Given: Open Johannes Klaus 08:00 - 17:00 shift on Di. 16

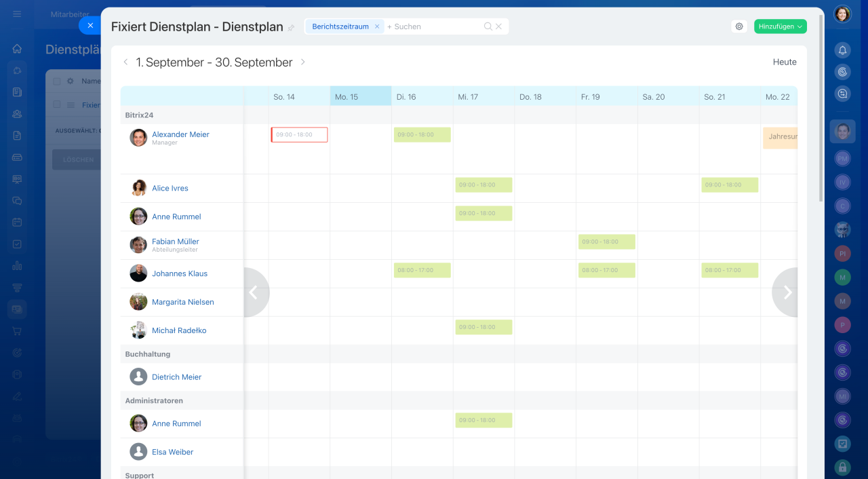Looking at the screenshot, I should [422, 270].
